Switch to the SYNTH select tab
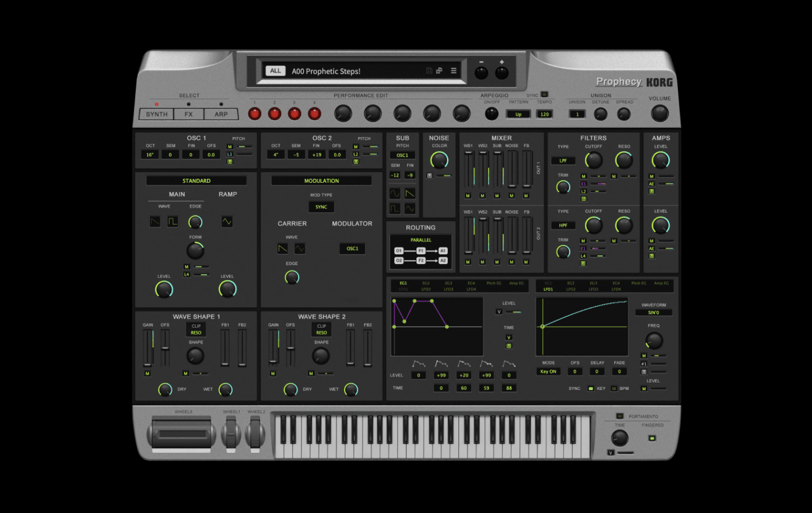The height and width of the screenshot is (513, 812). pos(157,114)
